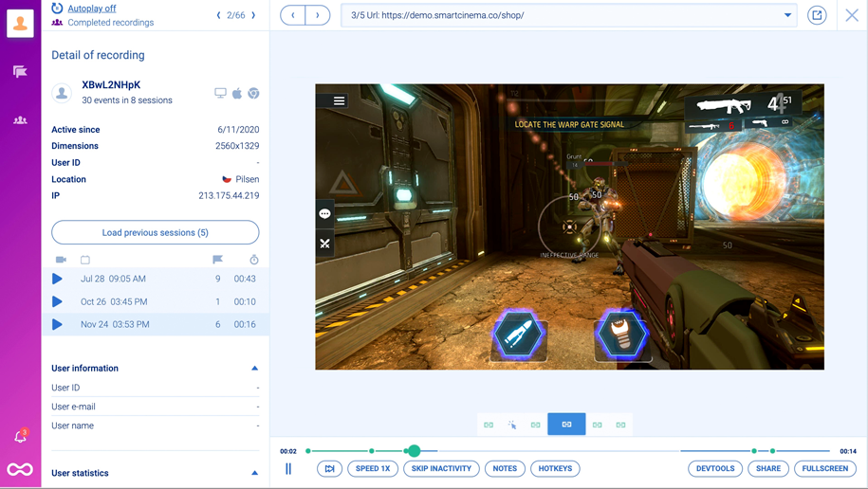The image size is (868, 489).
Task: Click the 6/11/2020 active since date
Action: pyautogui.click(x=238, y=130)
